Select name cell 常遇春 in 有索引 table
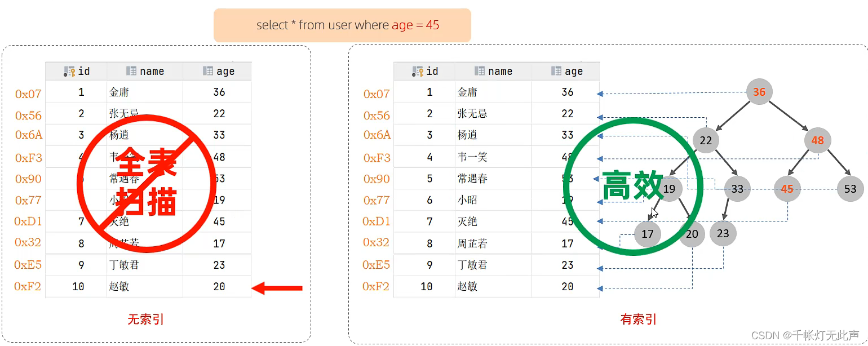Viewport: 868px width, 346px height. [x=493, y=179]
